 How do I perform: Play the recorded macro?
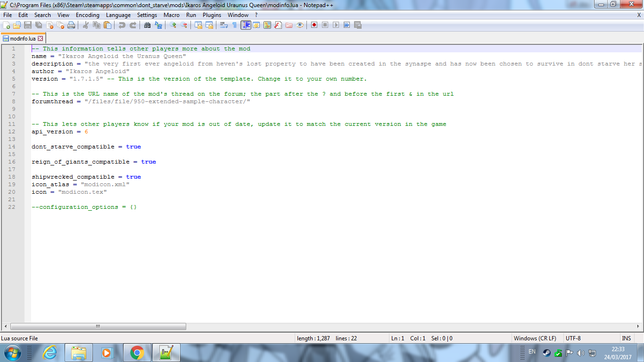336,25
